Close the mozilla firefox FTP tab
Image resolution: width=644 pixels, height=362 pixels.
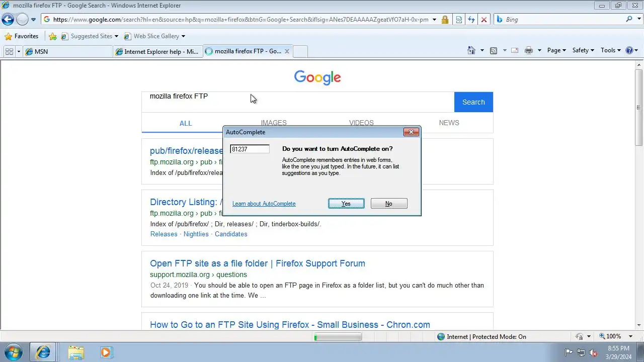(287, 51)
